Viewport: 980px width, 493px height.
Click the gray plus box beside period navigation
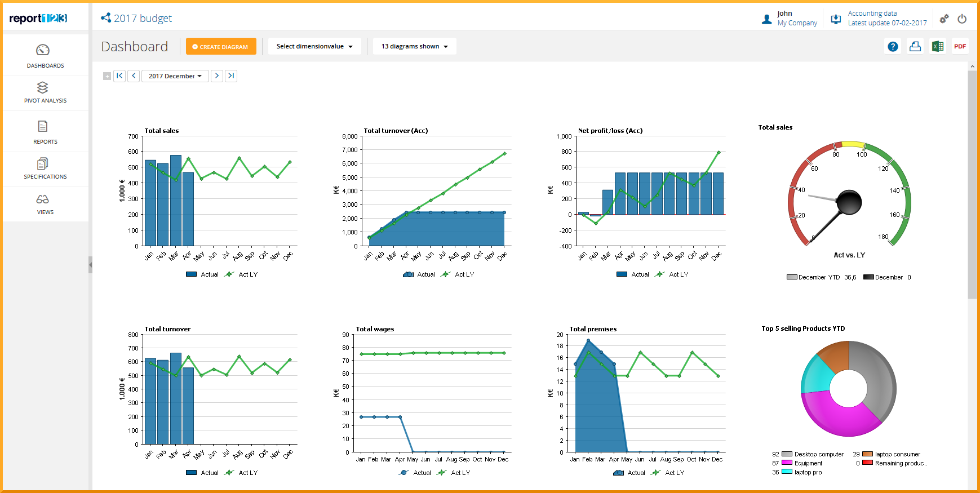[x=107, y=76]
